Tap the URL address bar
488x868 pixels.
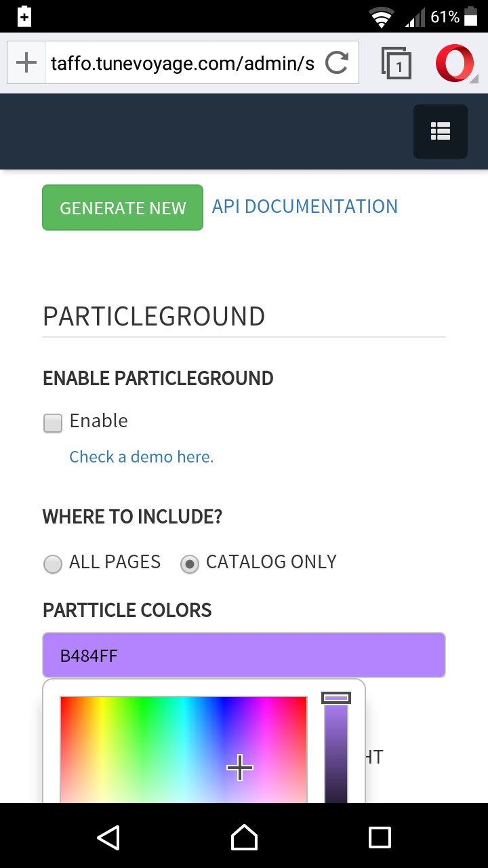coord(183,64)
